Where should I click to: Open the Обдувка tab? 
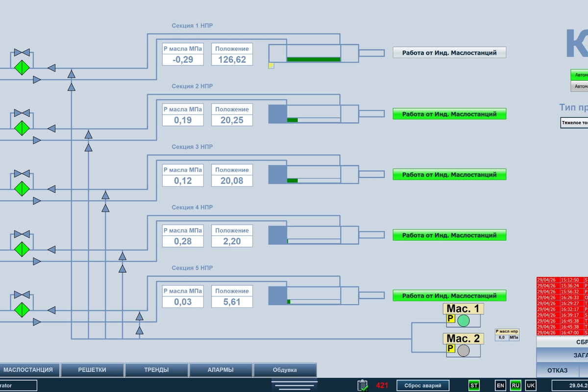coord(285,370)
